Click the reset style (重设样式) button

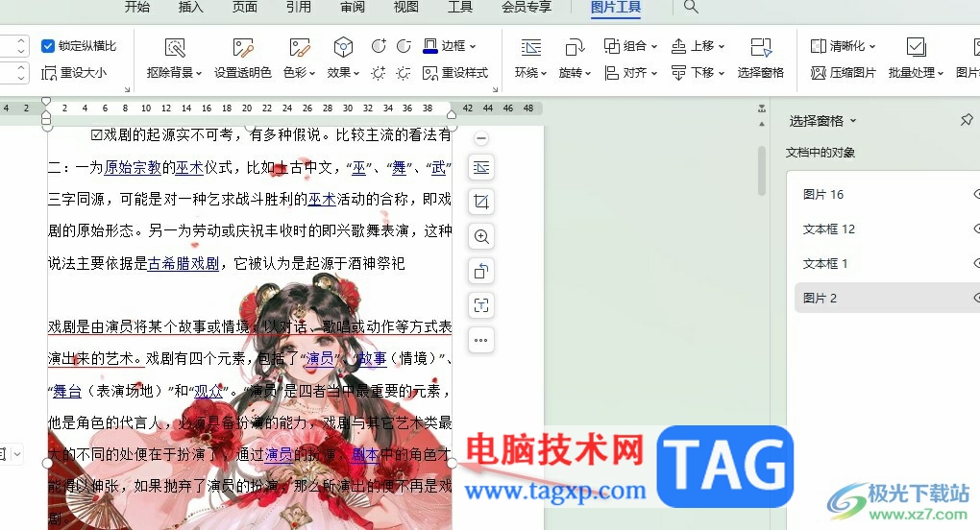click(455, 73)
